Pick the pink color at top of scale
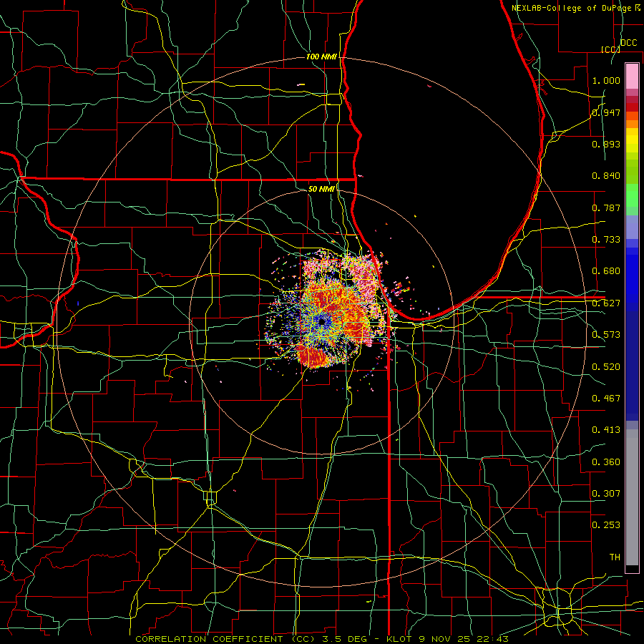Viewport: 644px width, 644px height. (x=632, y=77)
